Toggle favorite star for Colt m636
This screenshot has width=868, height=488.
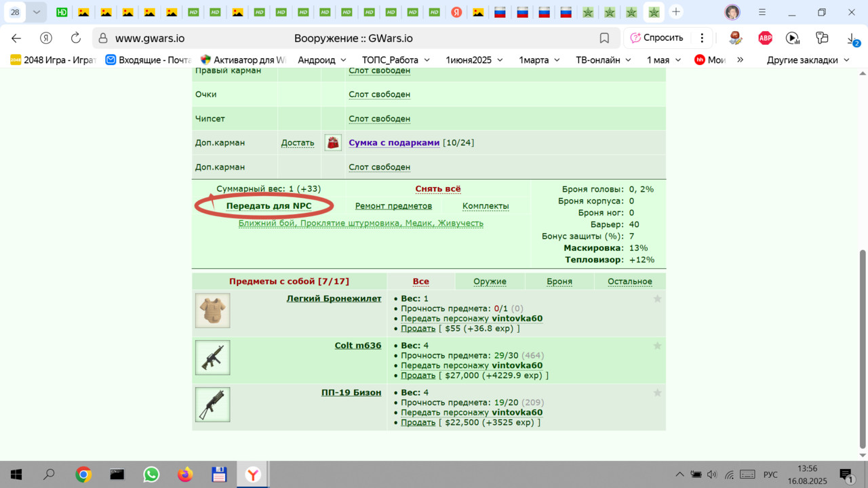click(657, 346)
